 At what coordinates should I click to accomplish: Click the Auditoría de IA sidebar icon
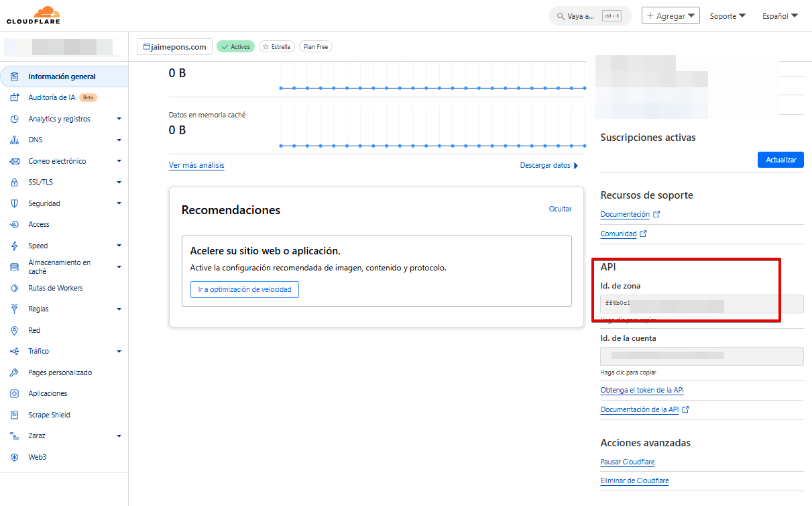[x=15, y=98]
